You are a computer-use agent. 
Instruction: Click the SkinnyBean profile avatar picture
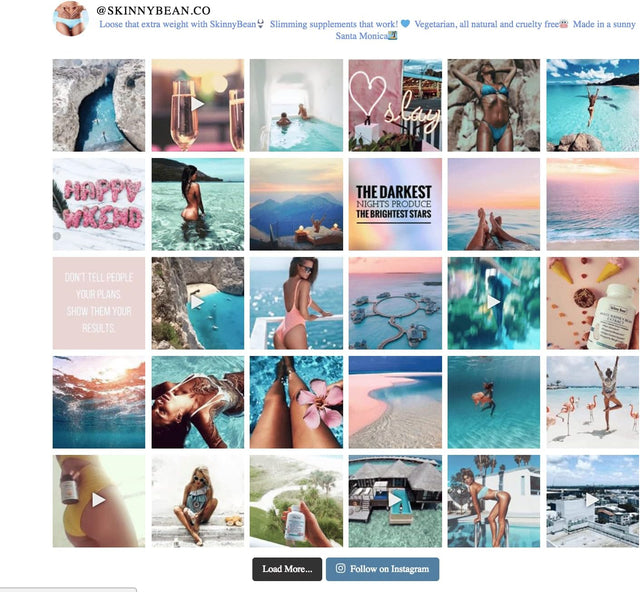coord(71,18)
